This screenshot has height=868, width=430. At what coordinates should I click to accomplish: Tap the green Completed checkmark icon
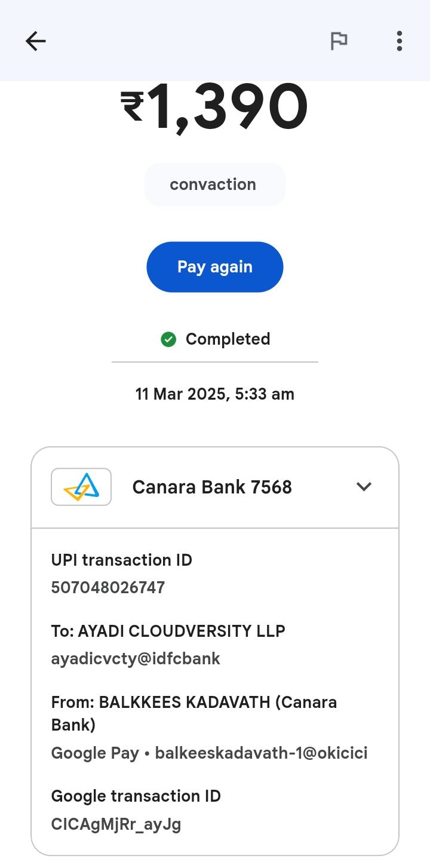click(x=168, y=339)
